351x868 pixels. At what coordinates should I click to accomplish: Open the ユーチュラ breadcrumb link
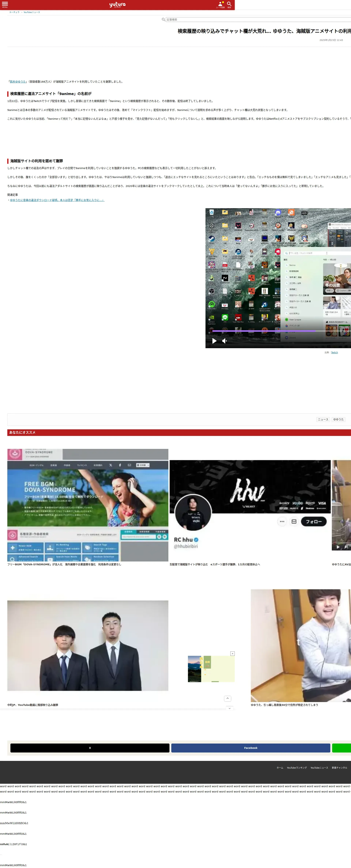click(14, 12)
